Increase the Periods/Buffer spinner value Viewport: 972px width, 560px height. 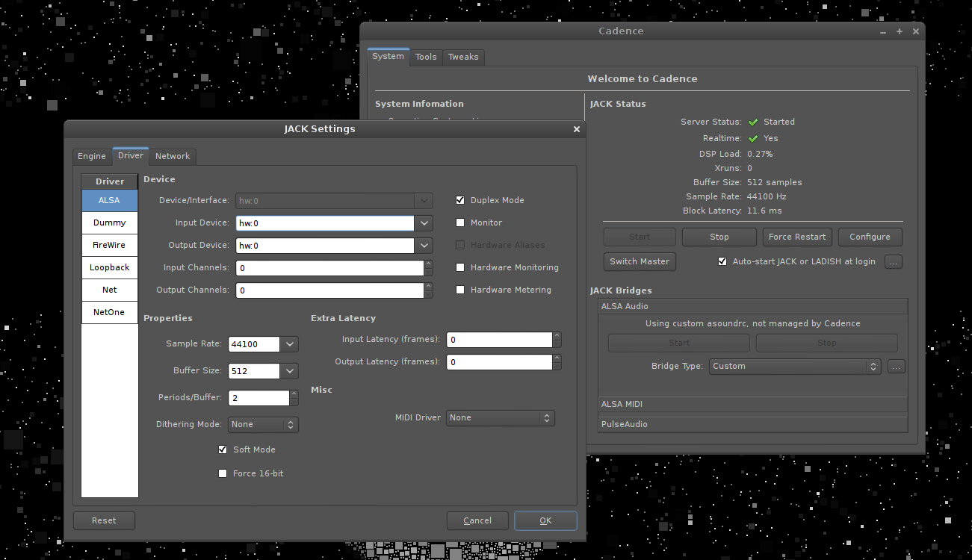tap(294, 394)
